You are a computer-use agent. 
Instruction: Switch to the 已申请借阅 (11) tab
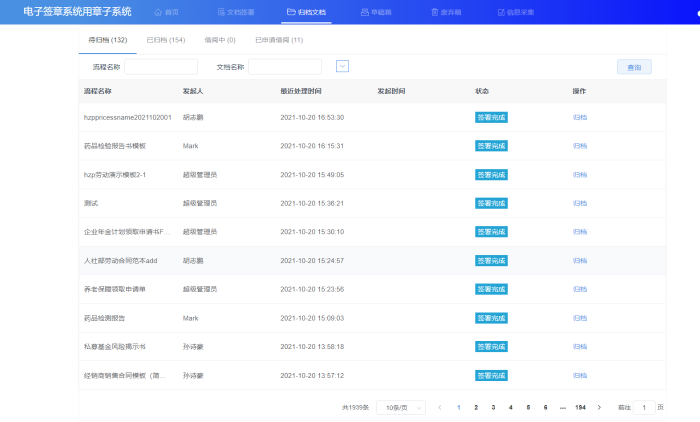coord(279,40)
